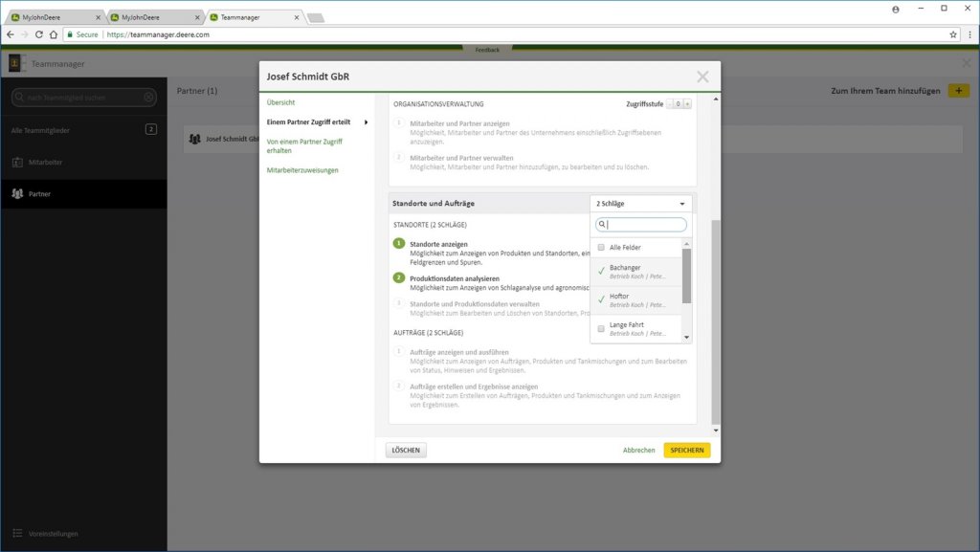Click the step 1 Aufträge anzeigen badge
The height and width of the screenshot is (552, 980).
(399, 351)
